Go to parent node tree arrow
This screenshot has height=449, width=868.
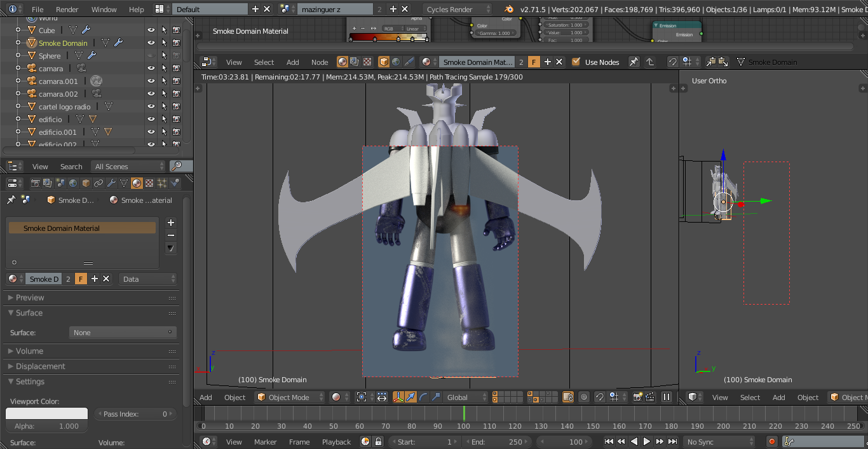coord(649,62)
